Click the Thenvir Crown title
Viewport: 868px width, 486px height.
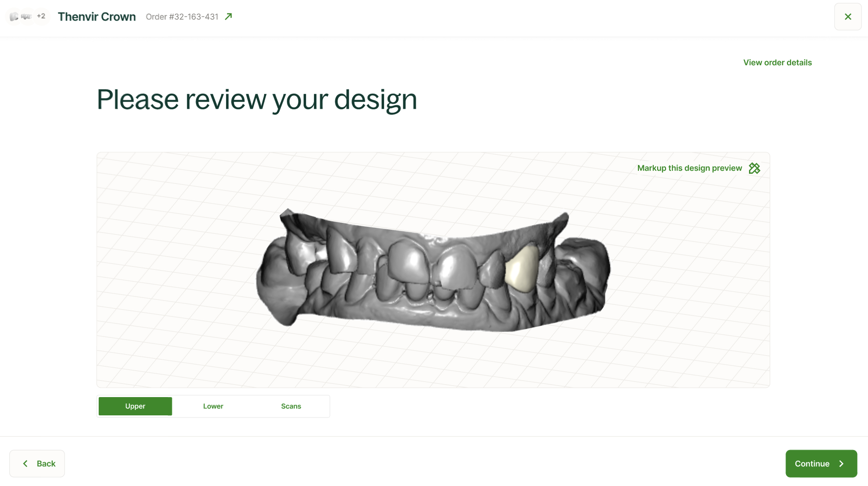pyautogui.click(x=97, y=17)
